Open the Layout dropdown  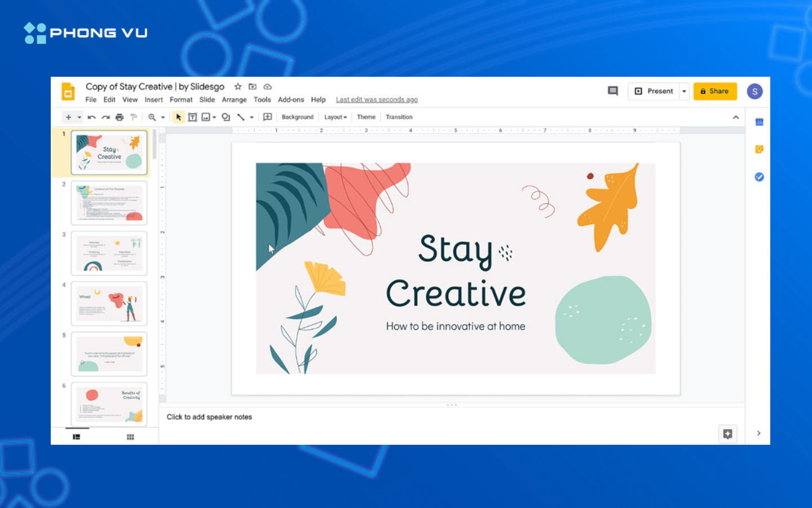click(336, 117)
